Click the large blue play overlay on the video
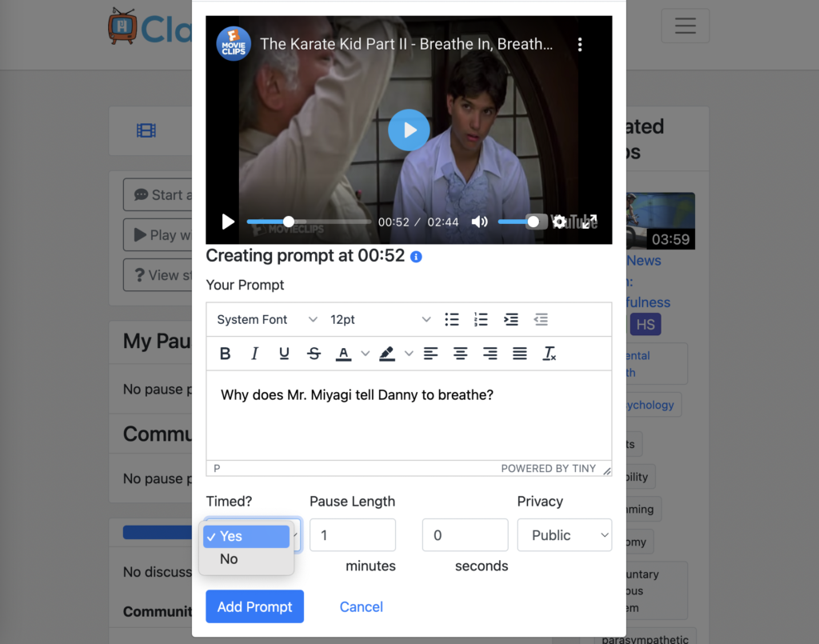The width and height of the screenshot is (819, 644). pos(409,130)
